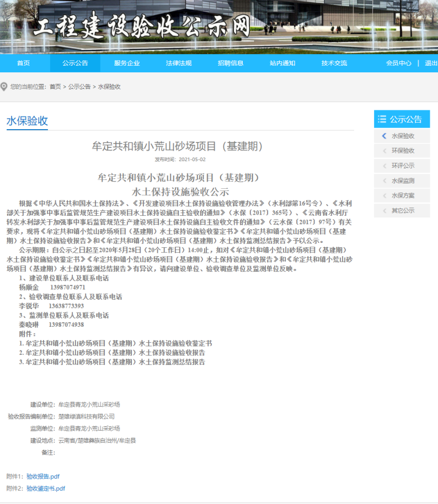The image size is (438, 504).
Task: Switch to the 技术交流 navigation tab
Action: point(334,63)
